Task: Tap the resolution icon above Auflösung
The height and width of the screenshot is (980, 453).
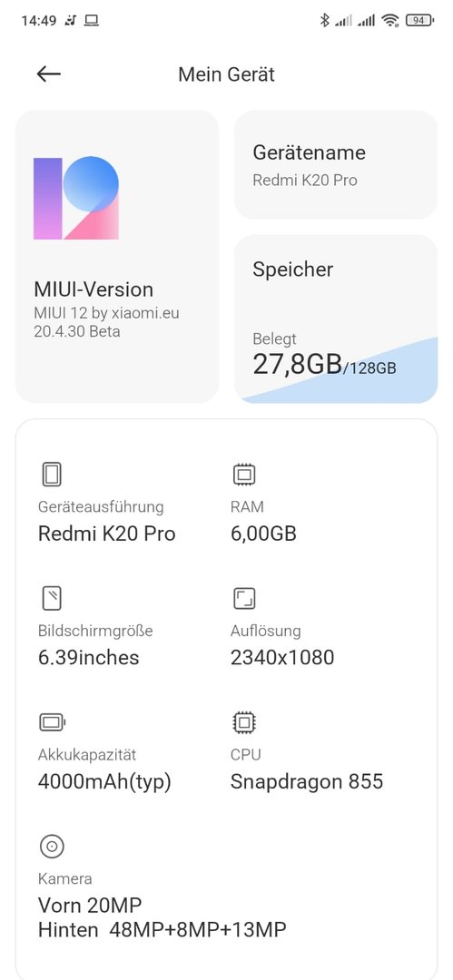Action: click(244, 599)
